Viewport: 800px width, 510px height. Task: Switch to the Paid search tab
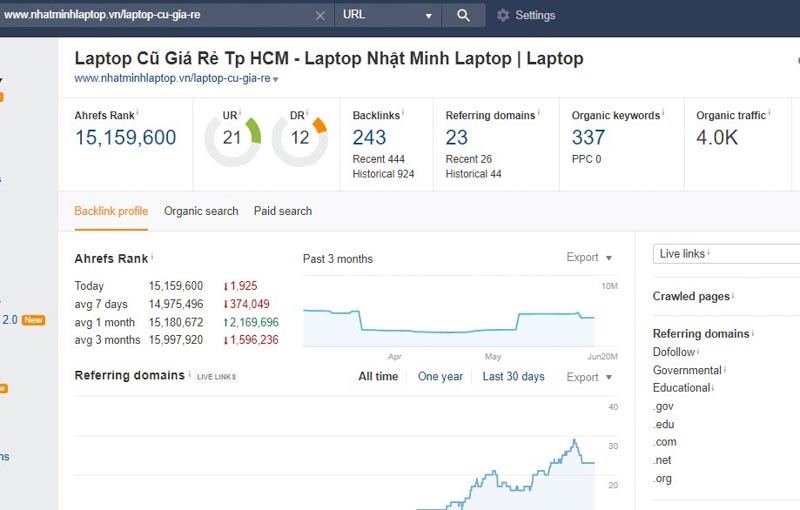(283, 211)
